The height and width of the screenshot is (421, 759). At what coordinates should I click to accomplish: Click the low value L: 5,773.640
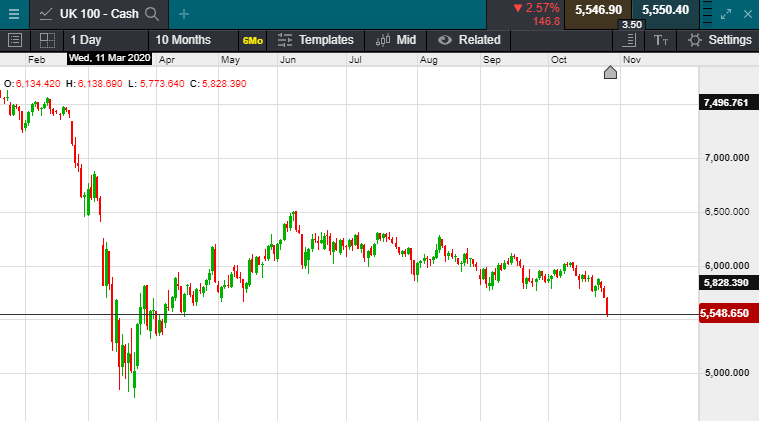[156, 84]
